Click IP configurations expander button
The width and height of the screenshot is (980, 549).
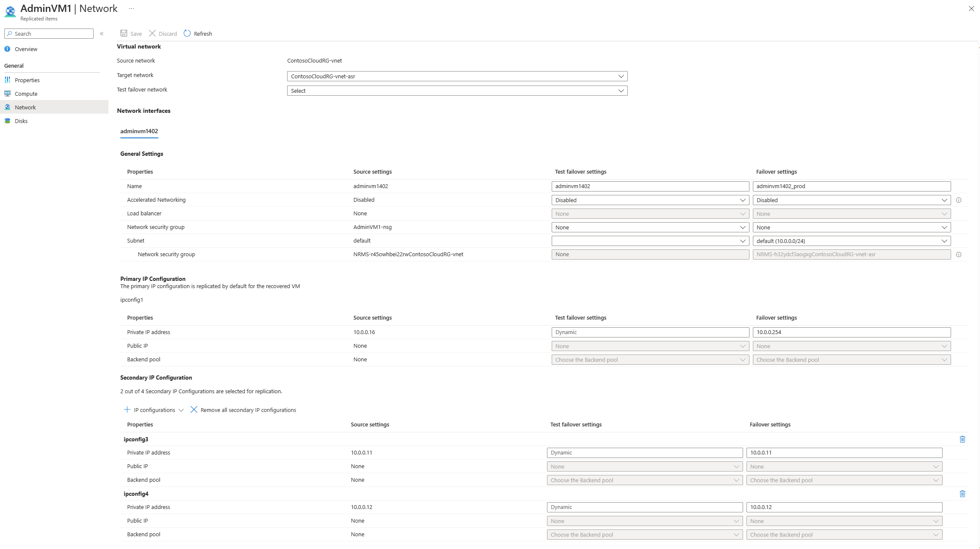(180, 409)
